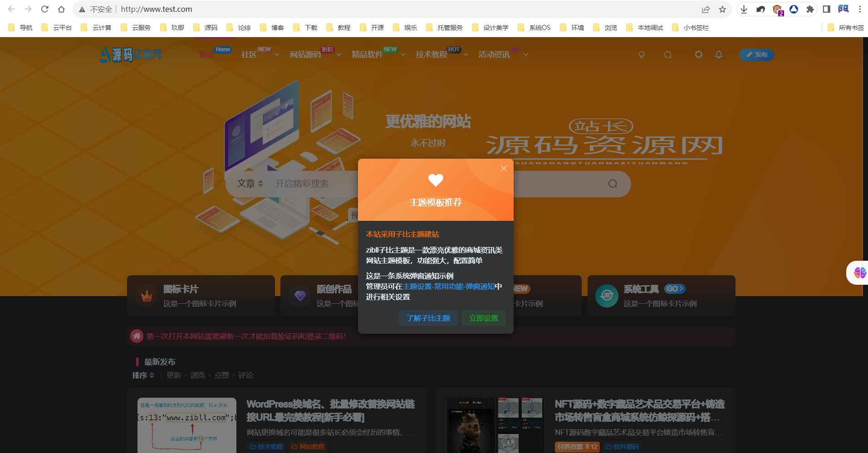Screen dimensions: 868x453
Task: Click the 付费资源 ¥12 badge
Action: click(x=577, y=447)
